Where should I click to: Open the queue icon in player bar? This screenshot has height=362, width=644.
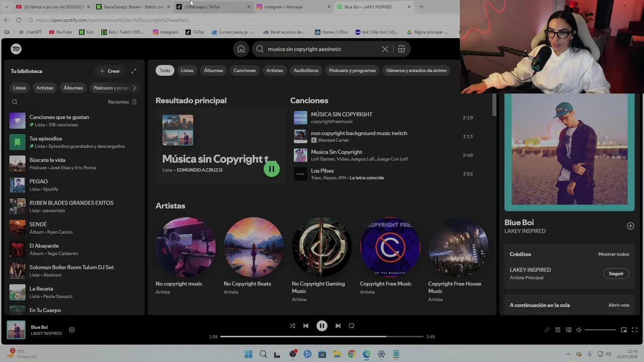pos(557,330)
